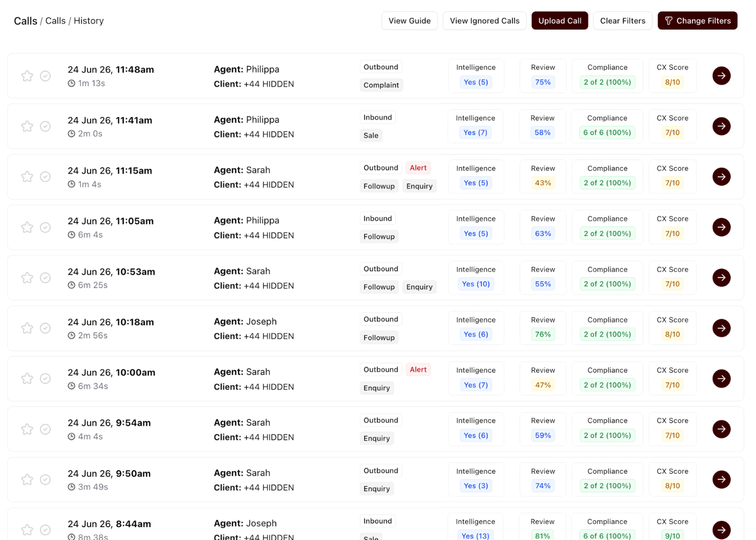
Task: Mark the 11:15am call as checked
Action: coord(46,177)
